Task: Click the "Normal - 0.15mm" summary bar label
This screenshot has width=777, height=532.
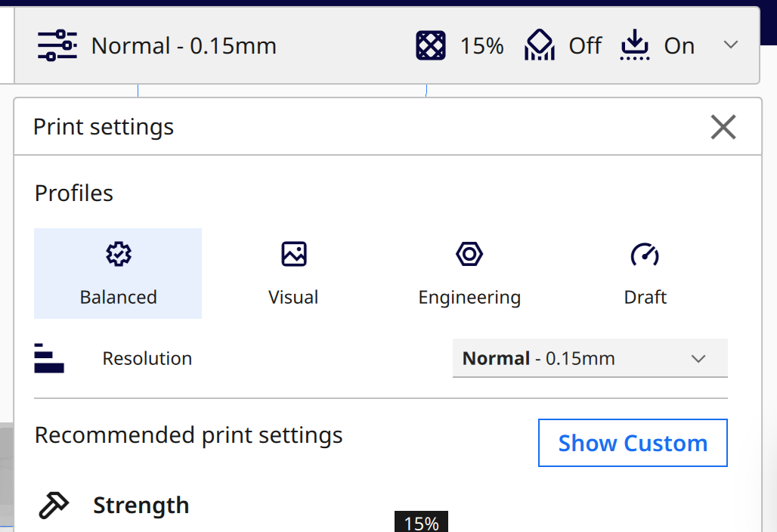Action: (x=184, y=46)
